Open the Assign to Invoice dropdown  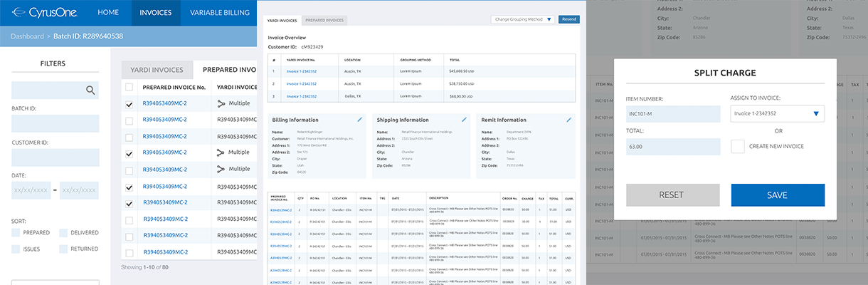coord(777,113)
